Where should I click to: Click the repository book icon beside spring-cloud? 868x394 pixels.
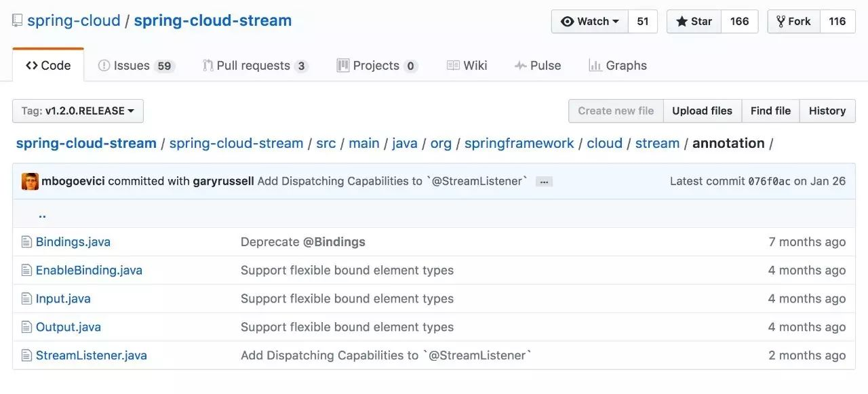(18, 21)
